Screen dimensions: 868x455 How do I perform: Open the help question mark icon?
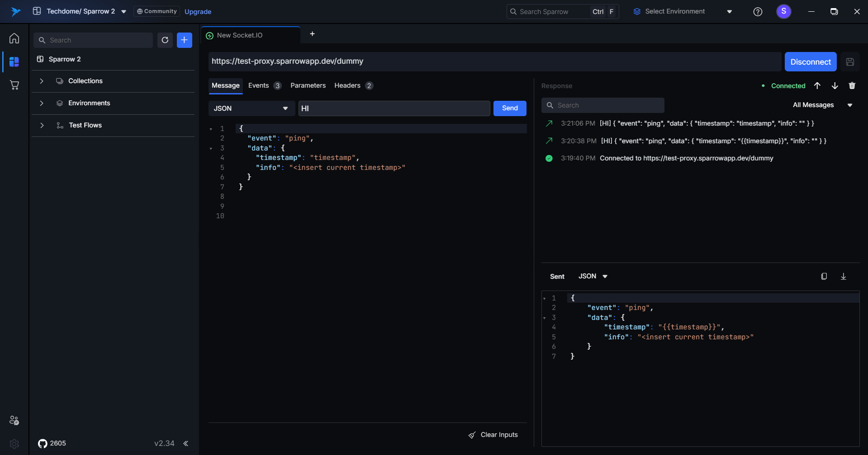click(x=758, y=12)
